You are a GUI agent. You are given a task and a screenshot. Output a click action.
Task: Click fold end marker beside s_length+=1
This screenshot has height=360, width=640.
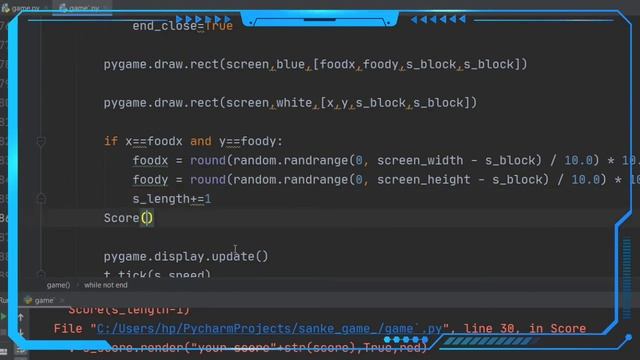41,199
